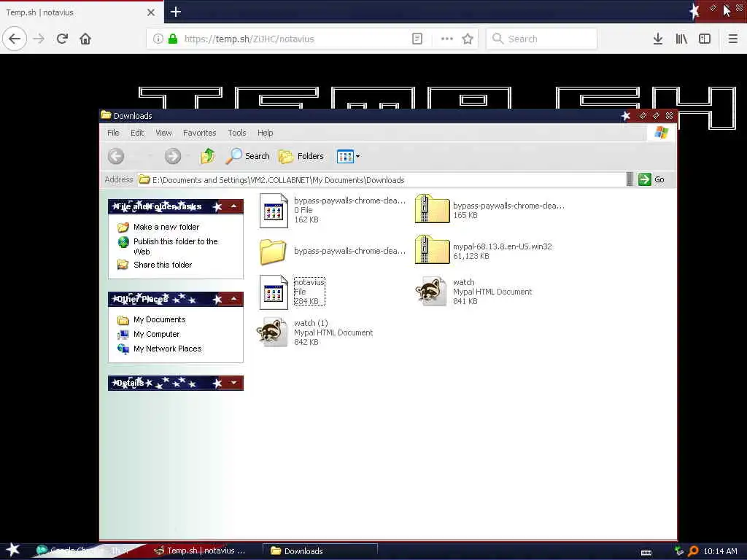Image resolution: width=747 pixels, height=560 pixels.
Task: Open the Help menu in Downloads window
Action: 266,133
